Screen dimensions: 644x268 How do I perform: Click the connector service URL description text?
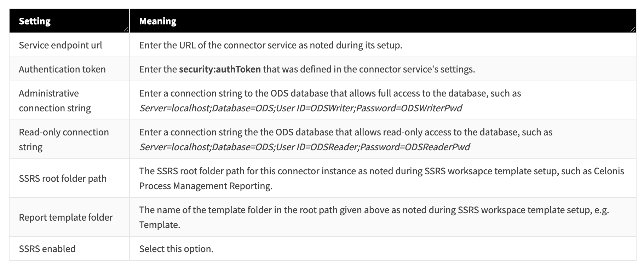pyautogui.click(x=270, y=45)
